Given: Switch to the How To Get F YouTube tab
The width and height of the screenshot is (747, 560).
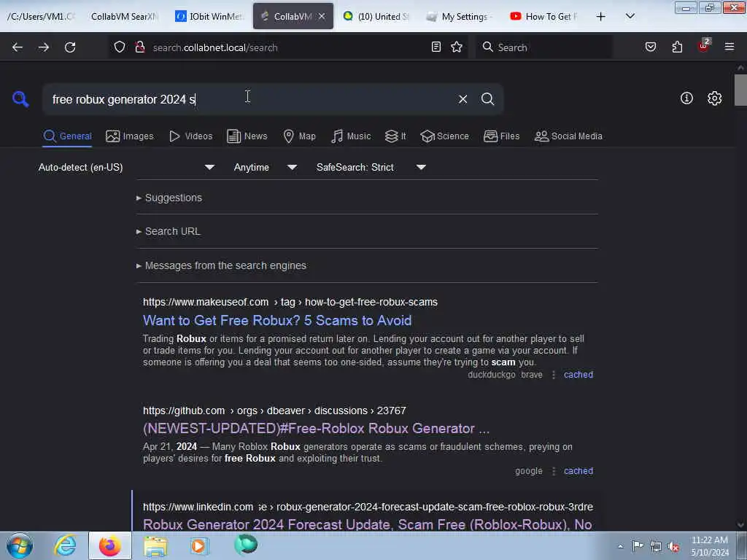Looking at the screenshot, I should click(x=544, y=16).
